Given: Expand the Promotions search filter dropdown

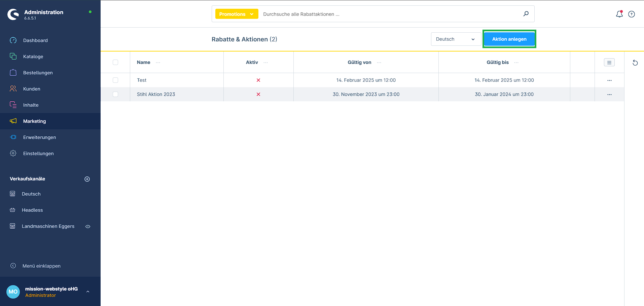Looking at the screenshot, I should [237, 14].
